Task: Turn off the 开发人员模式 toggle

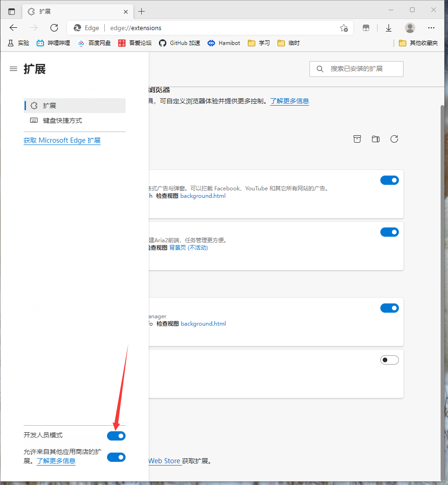Action: click(x=116, y=436)
